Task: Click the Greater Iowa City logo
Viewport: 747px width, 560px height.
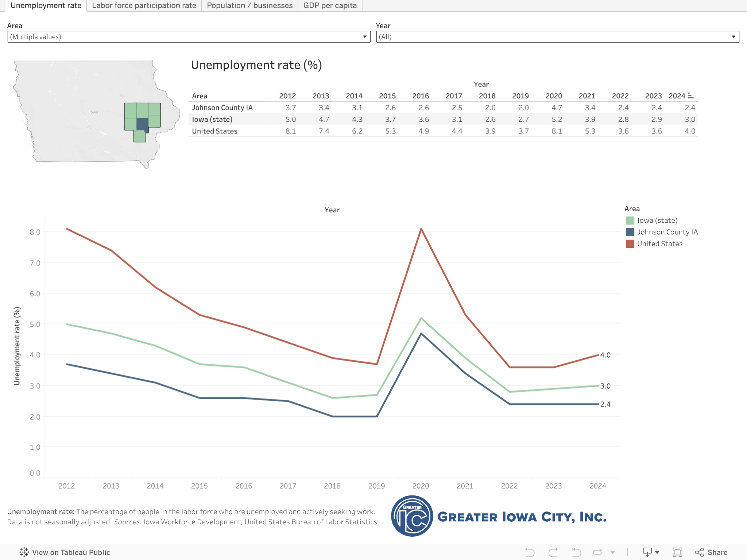Action: coord(412,516)
